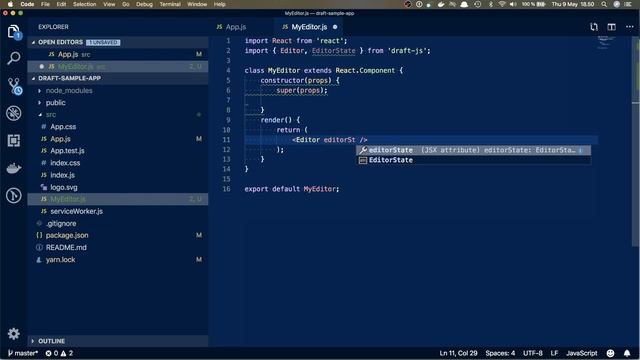Image resolution: width=640 pixels, height=360 pixels.
Task: Open the File menu
Action: (45, 4)
